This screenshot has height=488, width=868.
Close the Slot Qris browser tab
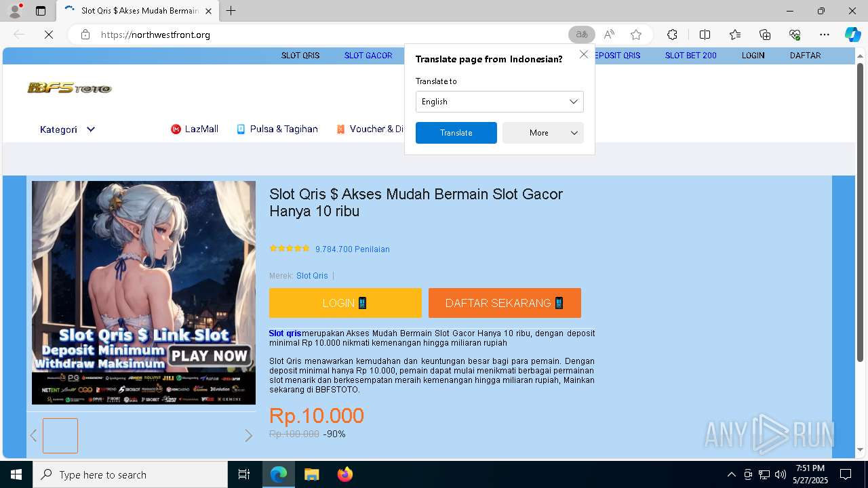pyautogui.click(x=208, y=11)
